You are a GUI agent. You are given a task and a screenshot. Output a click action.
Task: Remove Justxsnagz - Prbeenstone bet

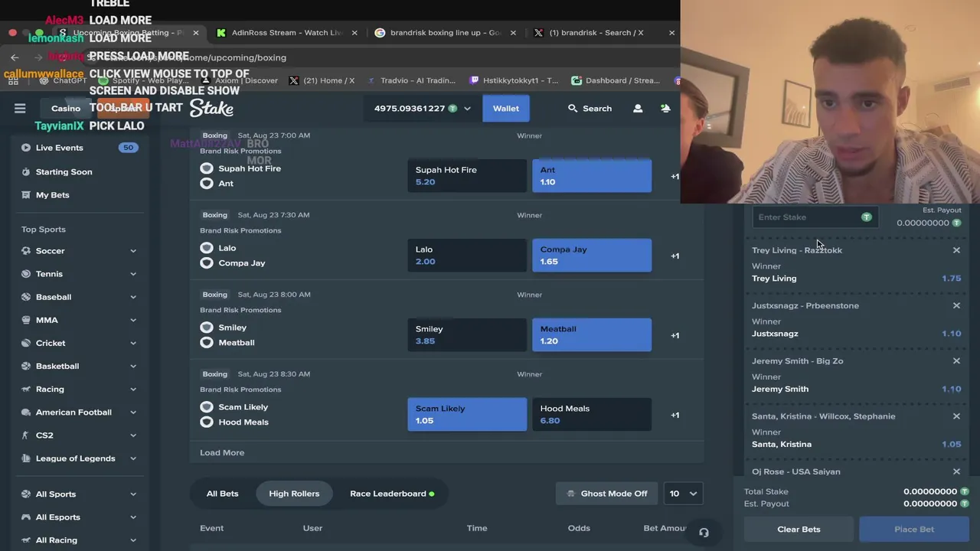[956, 305]
